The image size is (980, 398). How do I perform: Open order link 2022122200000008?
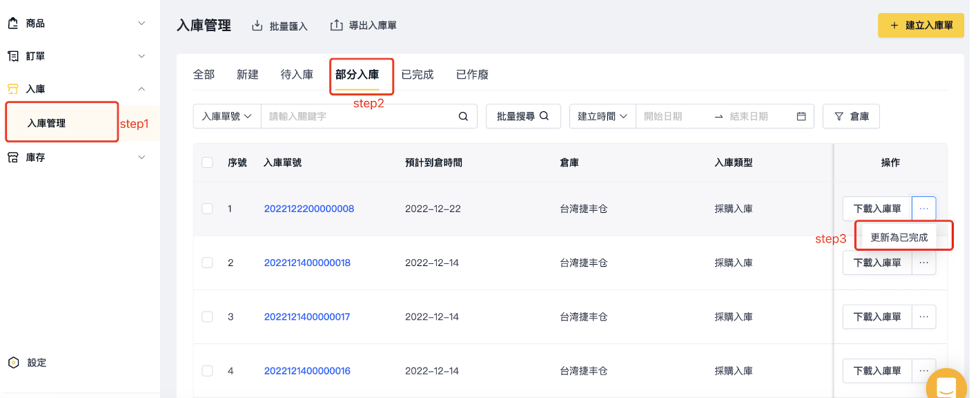[x=309, y=209]
